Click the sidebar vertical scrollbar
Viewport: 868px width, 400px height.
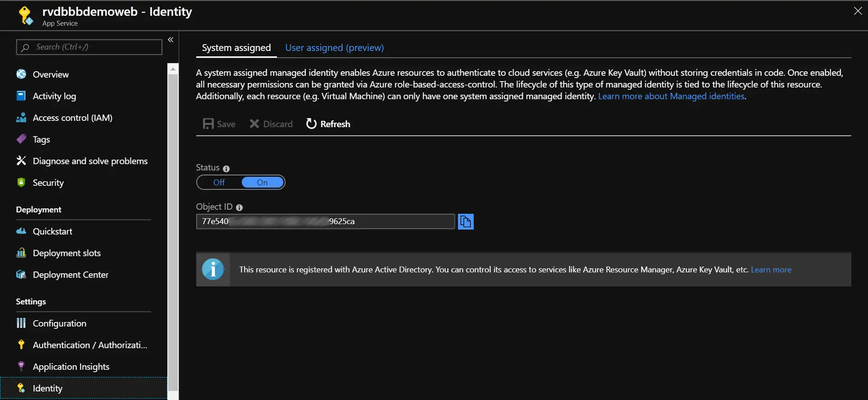(x=173, y=232)
